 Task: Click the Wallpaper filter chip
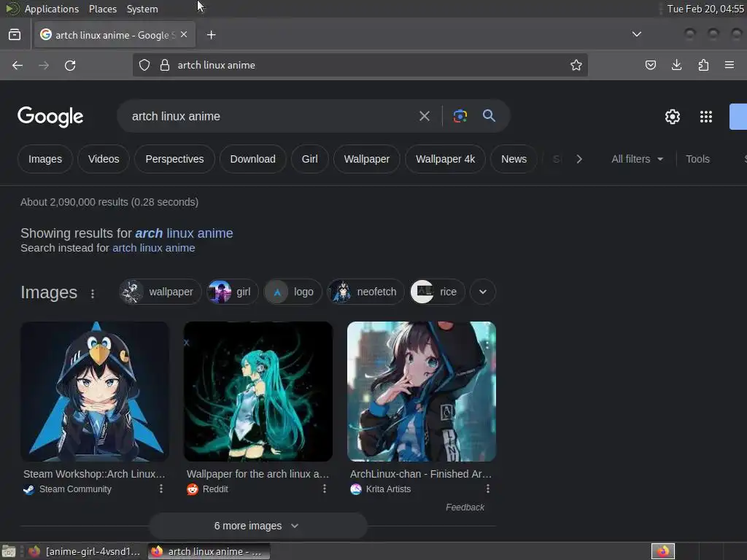point(367,159)
